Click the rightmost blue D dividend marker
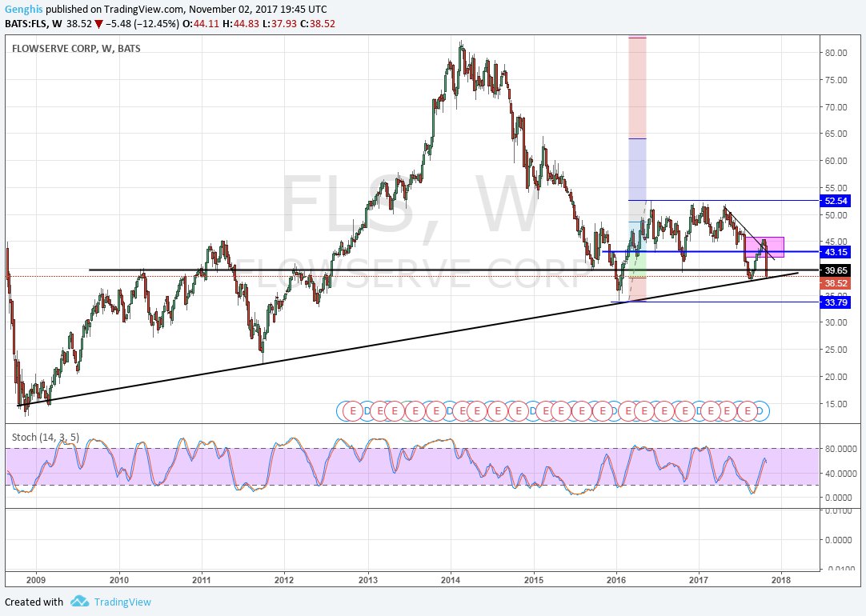Image resolution: width=866 pixels, height=616 pixels. [x=761, y=410]
